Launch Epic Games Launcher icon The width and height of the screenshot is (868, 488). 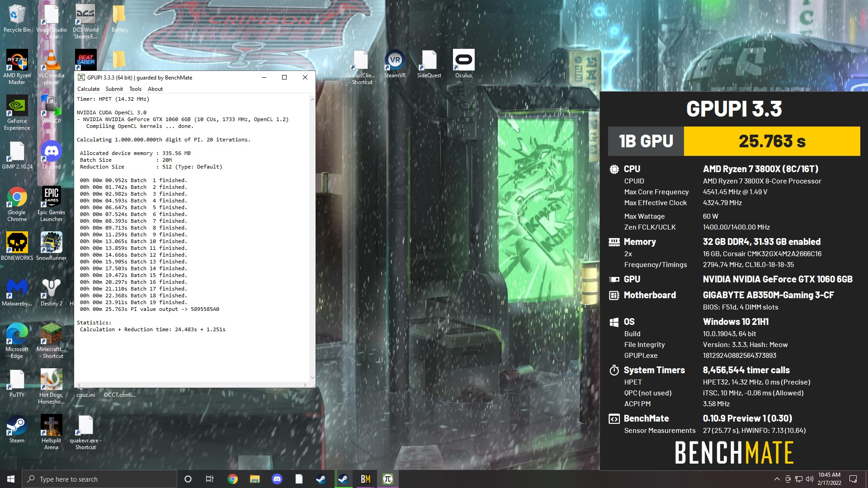[x=51, y=203]
